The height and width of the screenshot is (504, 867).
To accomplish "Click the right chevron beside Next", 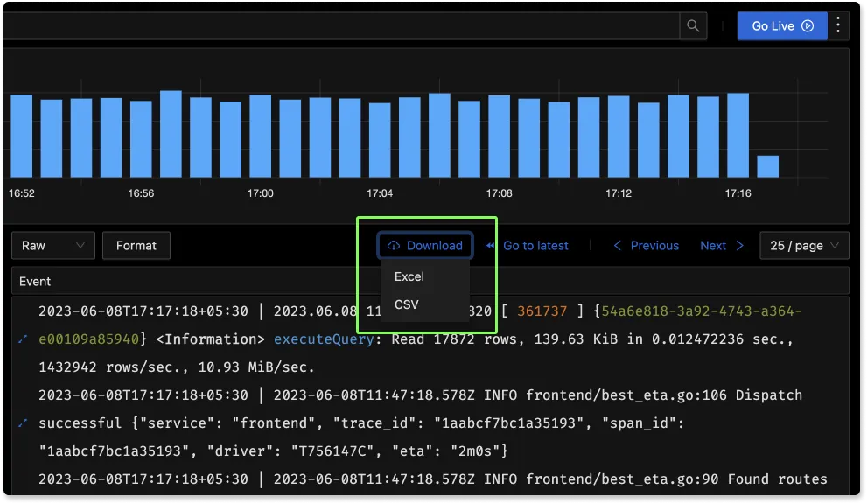I will point(740,246).
